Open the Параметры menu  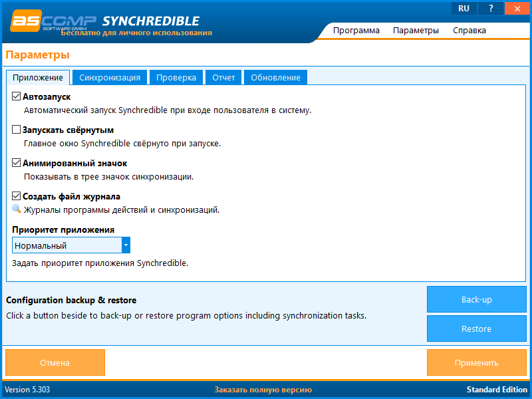click(x=416, y=31)
